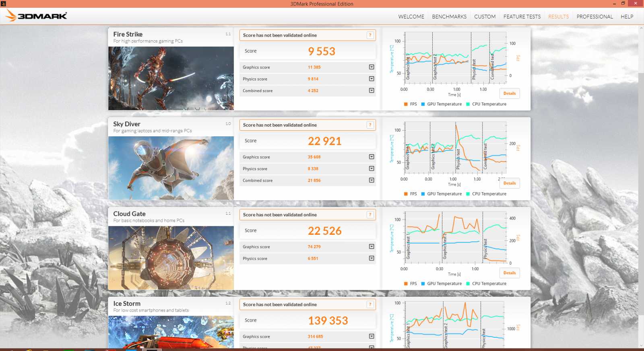Select the RESULTS tab
This screenshot has width=644, height=351.
(558, 16)
